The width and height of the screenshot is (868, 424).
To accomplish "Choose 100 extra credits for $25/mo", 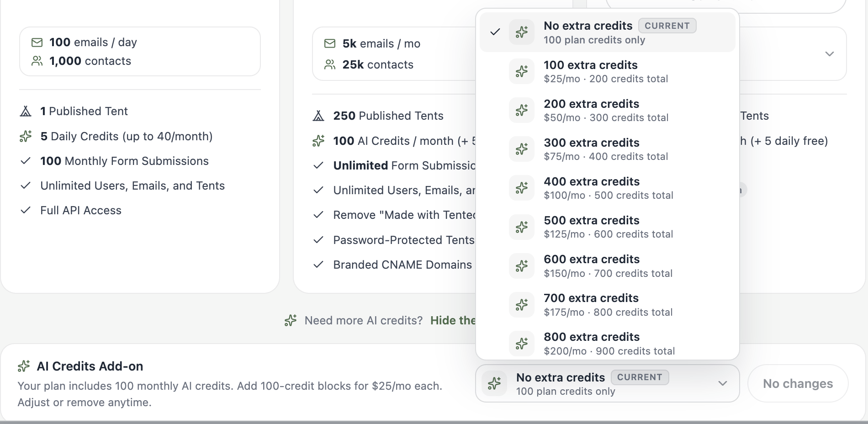I will [607, 71].
